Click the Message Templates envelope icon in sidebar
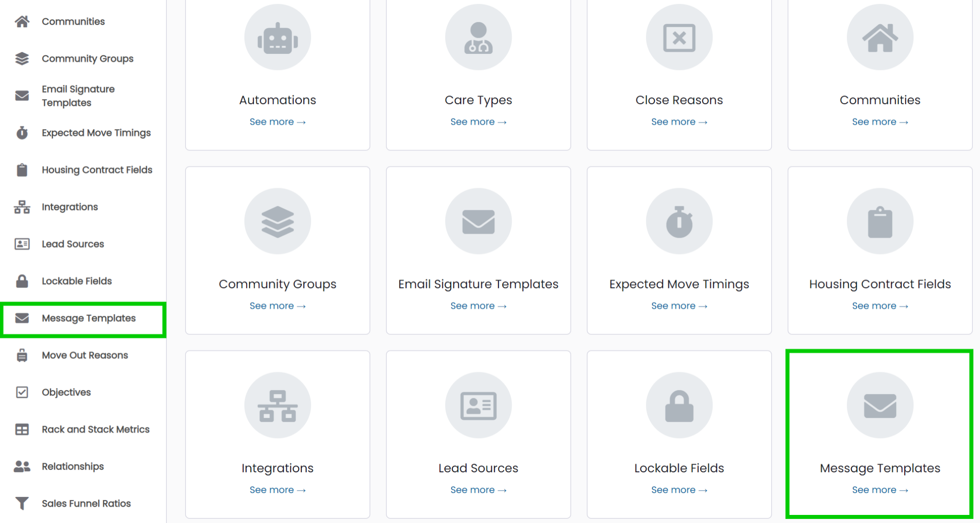Viewport: 980px width, 523px height. [22, 318]
